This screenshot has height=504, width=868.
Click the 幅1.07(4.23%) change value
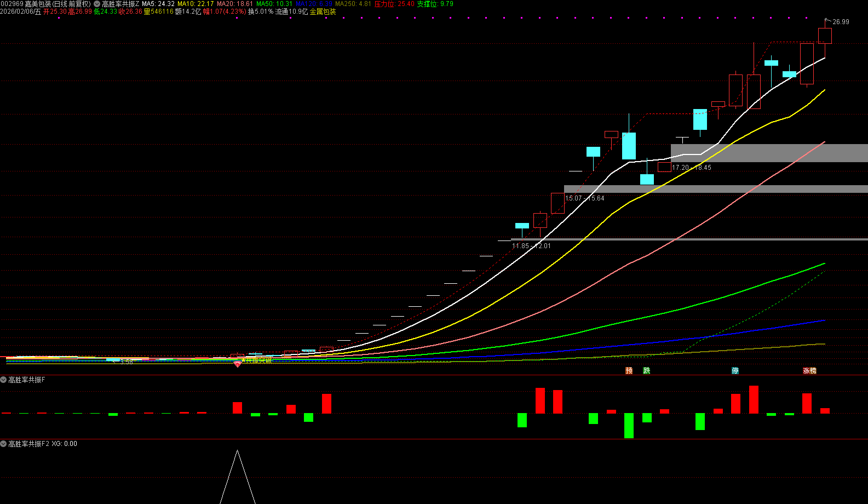[225, 12]
